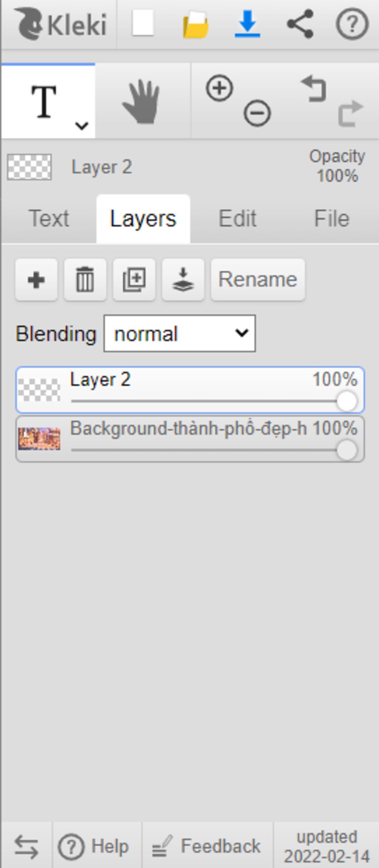Open the Blending mode dropdown
Image resolution: width=379 pixels, height=868 pixels.
click(x=180, y=334)
